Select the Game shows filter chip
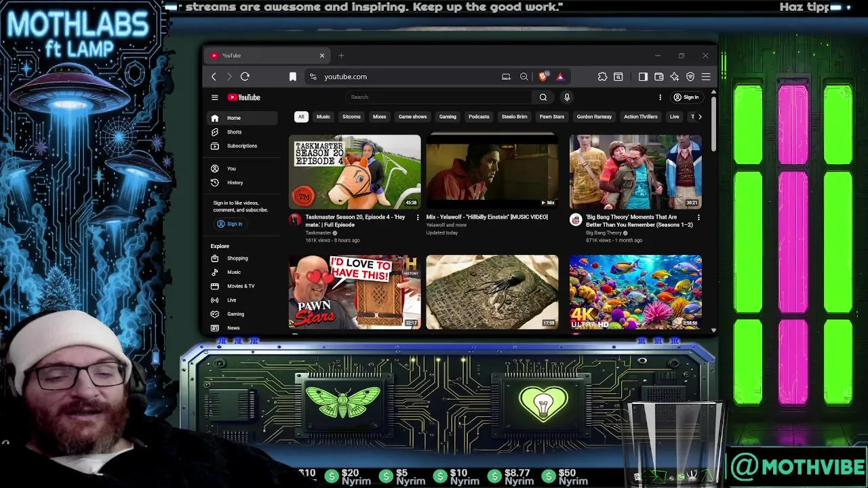The width and height of the screenshot is (868, 488). [x=412, y=117]
